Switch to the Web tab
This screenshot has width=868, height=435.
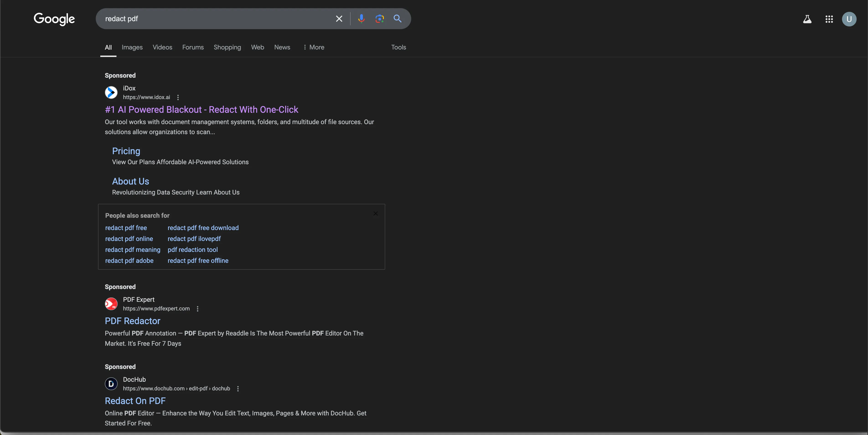[x=257, y=47]
